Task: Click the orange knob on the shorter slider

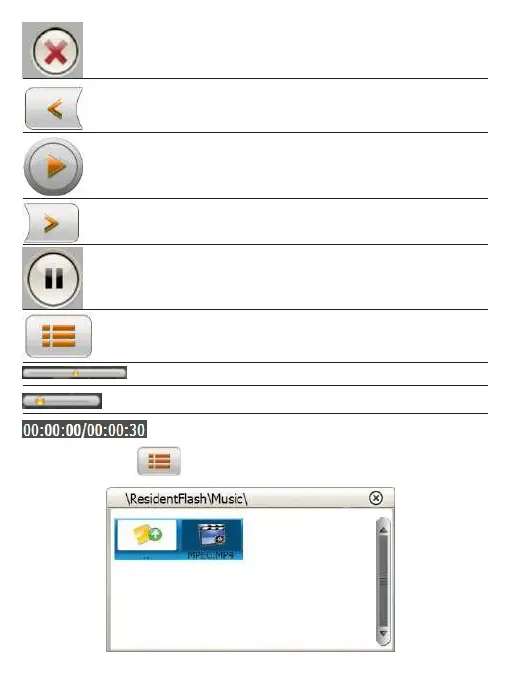Action: (x=40, y=401)
